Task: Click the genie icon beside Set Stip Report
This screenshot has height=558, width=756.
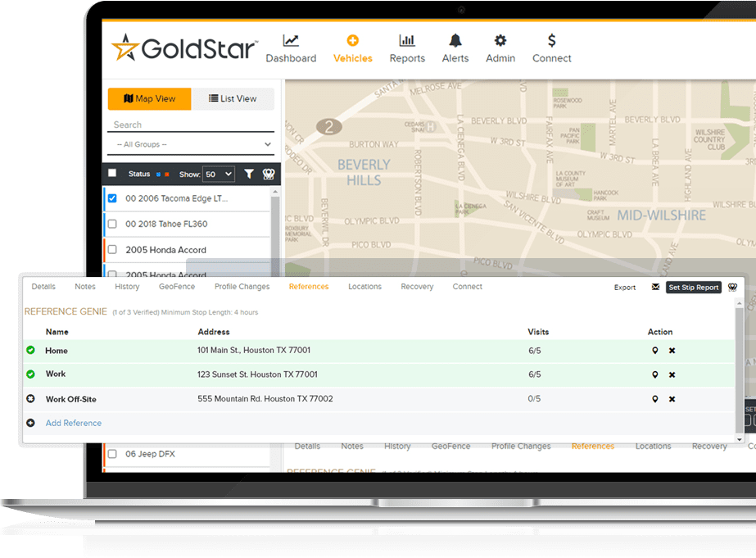Action: pyautogui.click(x=732, y=288)
